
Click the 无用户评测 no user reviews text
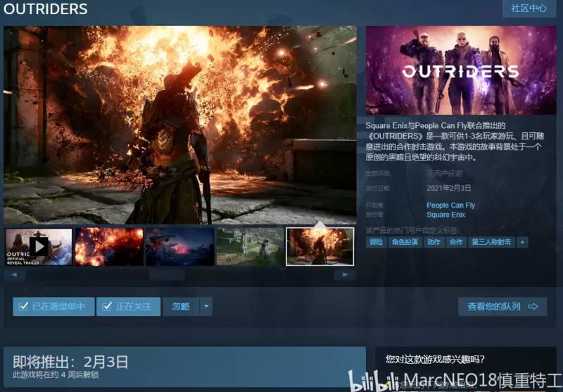[444, 174]
